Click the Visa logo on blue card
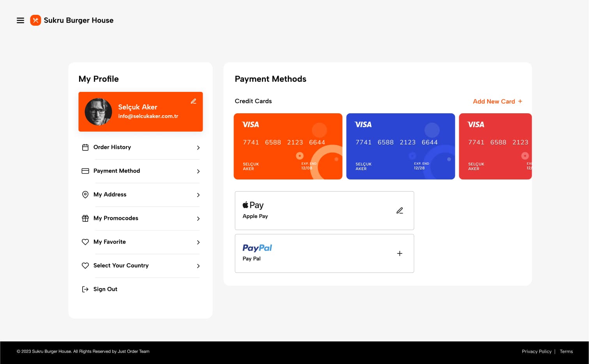The image size is (589, 364). (x=363, y=125)
